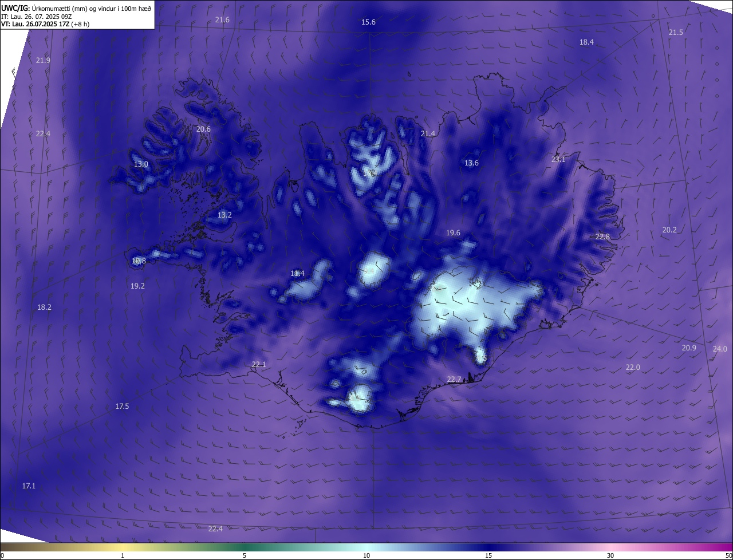Screen dimensions: 733x560
Task: Click the 'IT: Lau. 26. 07. 2025 09Z' line
Action: [x=36, y=17]
